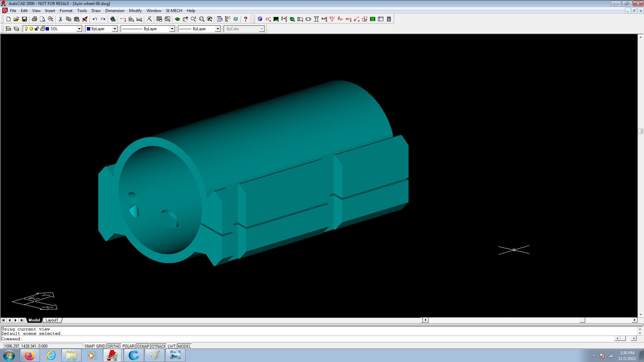Click the horizontal scrollbar right arrow of drawing area

(634, 320)
